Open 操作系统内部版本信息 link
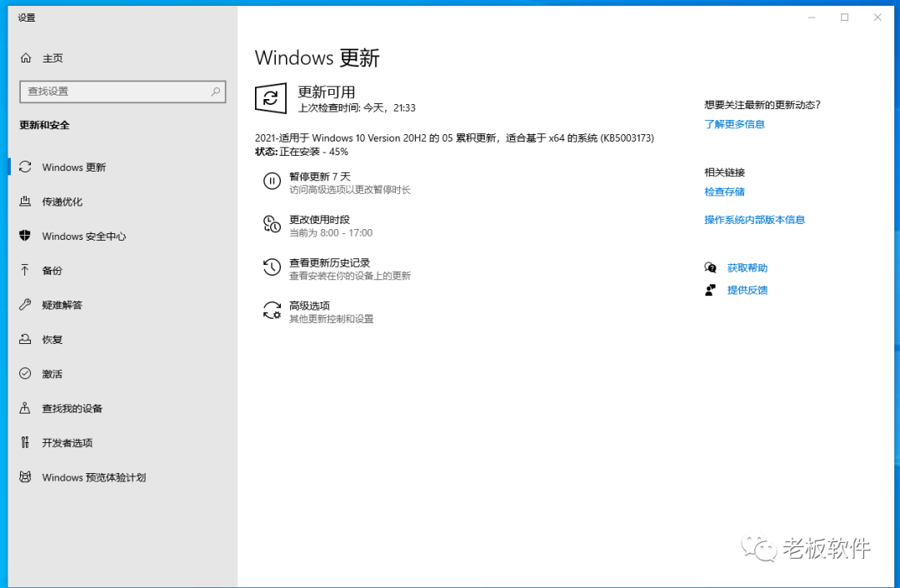This screenshot has width=900, height=588. coord(755,220)
